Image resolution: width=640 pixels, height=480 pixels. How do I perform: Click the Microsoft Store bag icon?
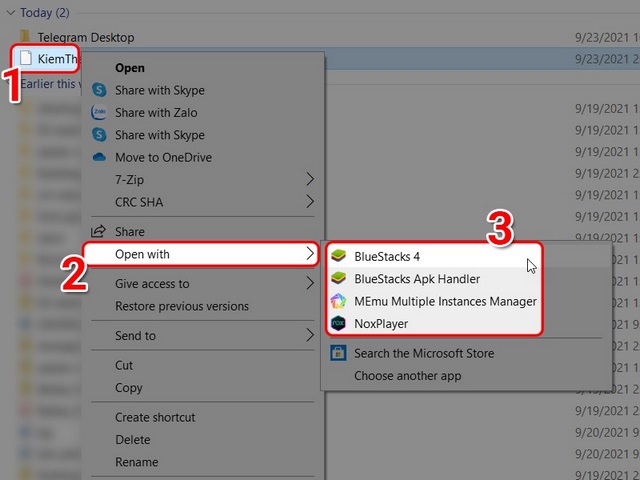coord(339,353)
